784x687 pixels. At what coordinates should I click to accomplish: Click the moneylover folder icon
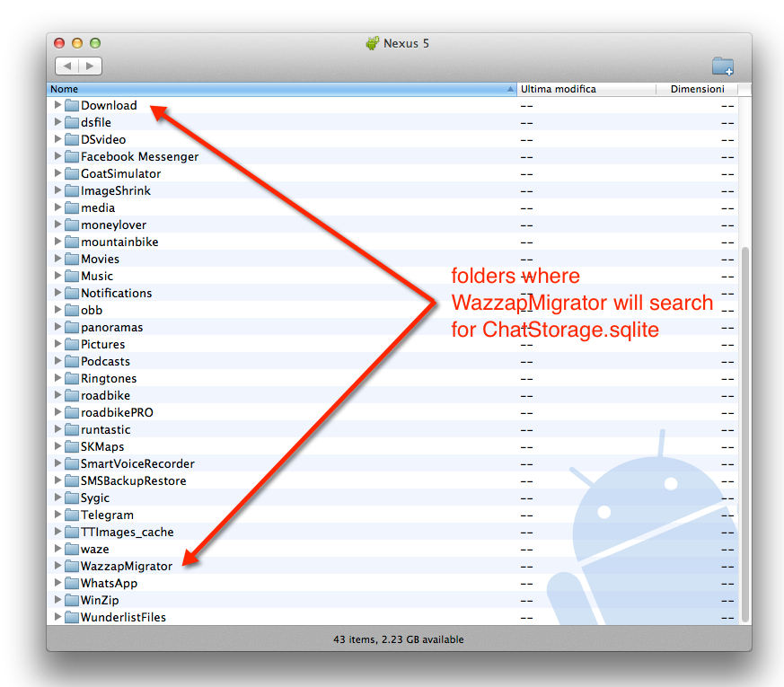(x=72, y=225)
